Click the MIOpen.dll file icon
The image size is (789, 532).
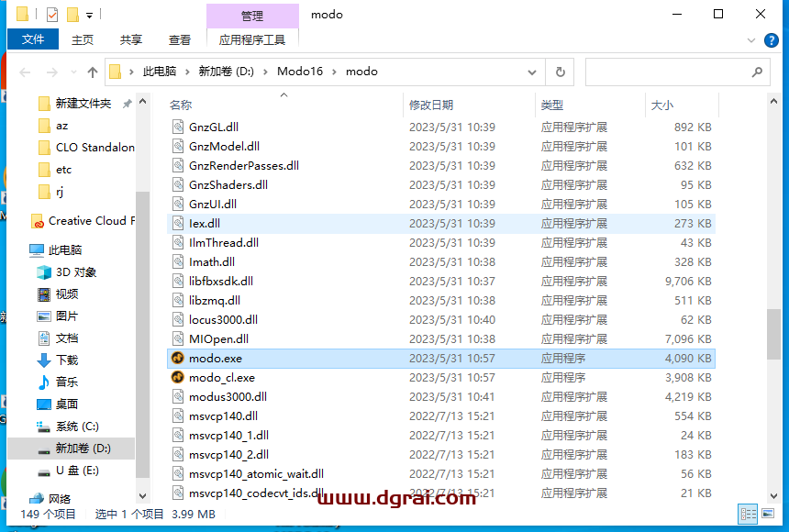pos(178,338)
